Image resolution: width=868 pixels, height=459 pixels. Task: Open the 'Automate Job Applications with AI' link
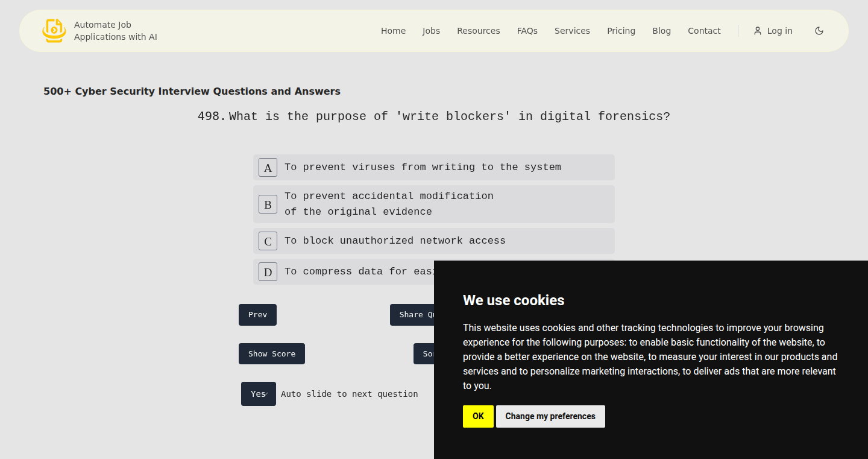click(x=116, y=31)
